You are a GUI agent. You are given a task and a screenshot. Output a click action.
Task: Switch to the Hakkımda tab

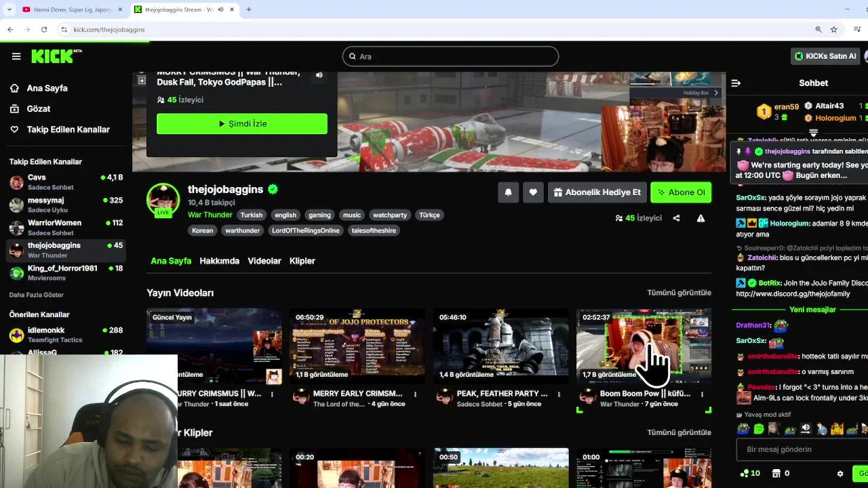[x=219, y=261]
